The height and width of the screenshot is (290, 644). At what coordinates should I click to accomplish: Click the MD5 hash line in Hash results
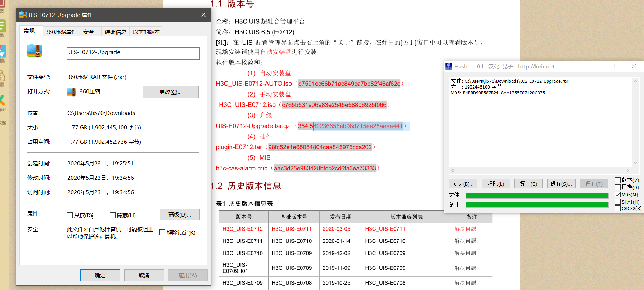click(498, 93)
